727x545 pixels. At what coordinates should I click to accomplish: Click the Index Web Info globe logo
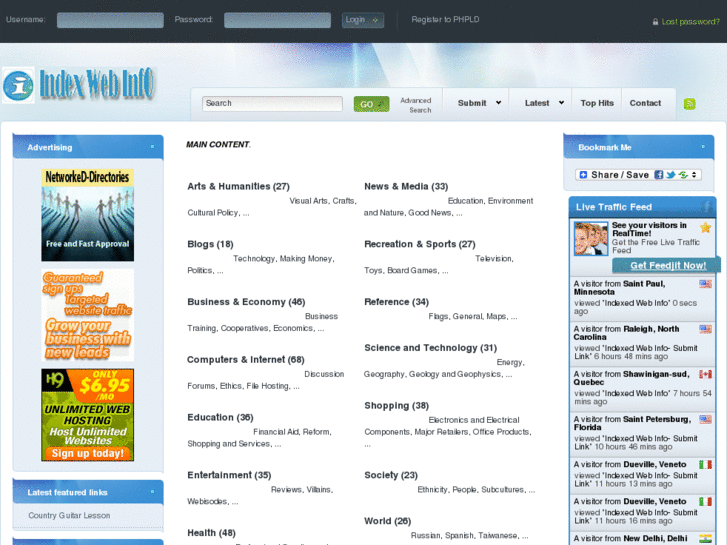coord(19,85)
